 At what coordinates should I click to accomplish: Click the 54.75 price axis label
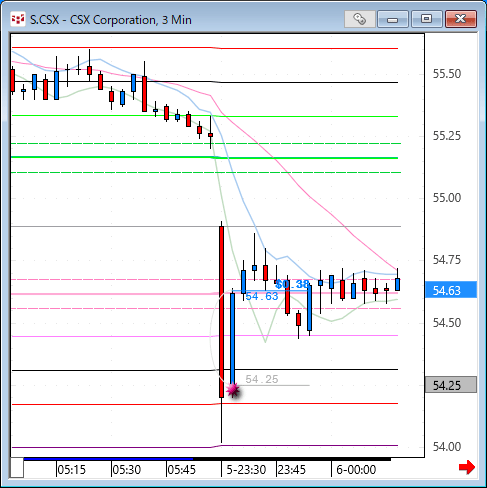[x=447, y=260]
